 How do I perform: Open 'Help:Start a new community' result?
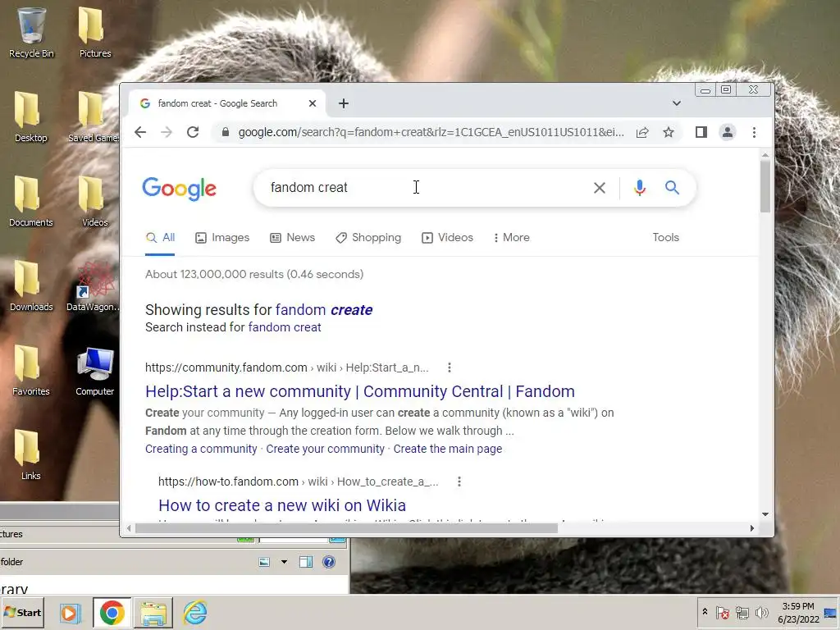[x=360, y=391]
